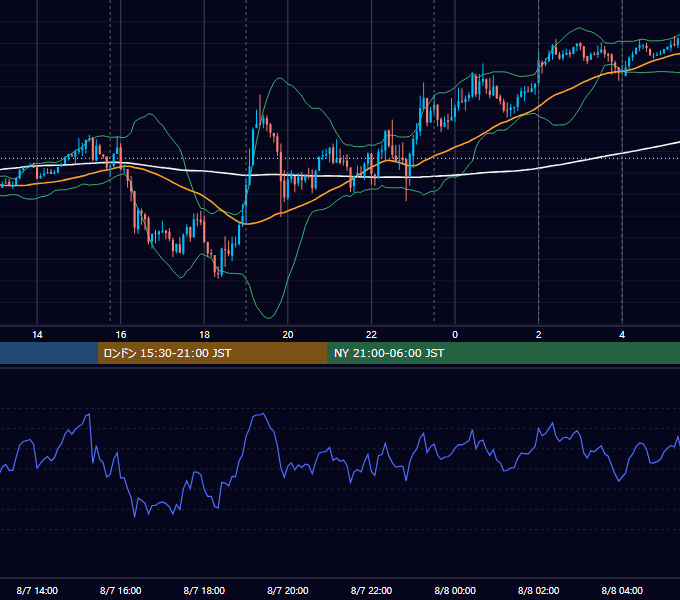Image resolution: width=680 pixels, height=600 pixels.
Task: Click the 8/8 02:00 date label
Action: (539, 590)
